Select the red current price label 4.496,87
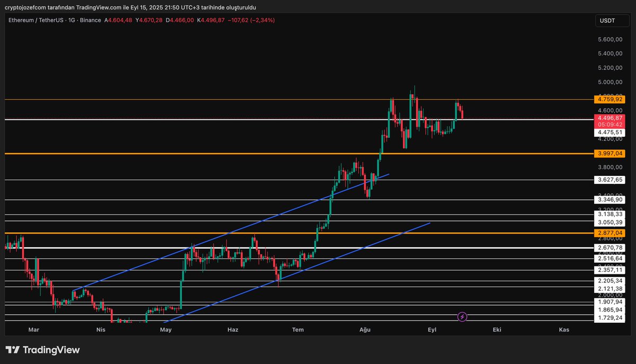Image resolution: width=636 pixels, height=364 pixels. tap(609, 118)
